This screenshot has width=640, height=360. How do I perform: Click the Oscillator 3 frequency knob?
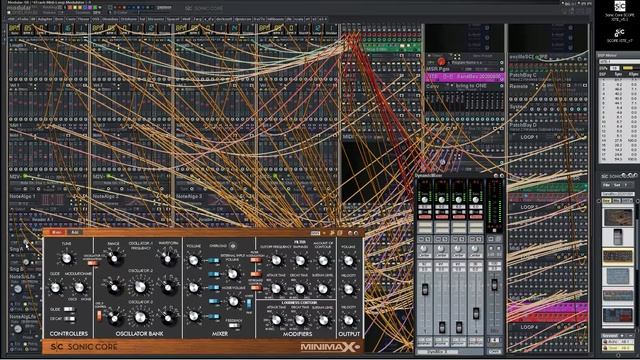pos(140,318)
